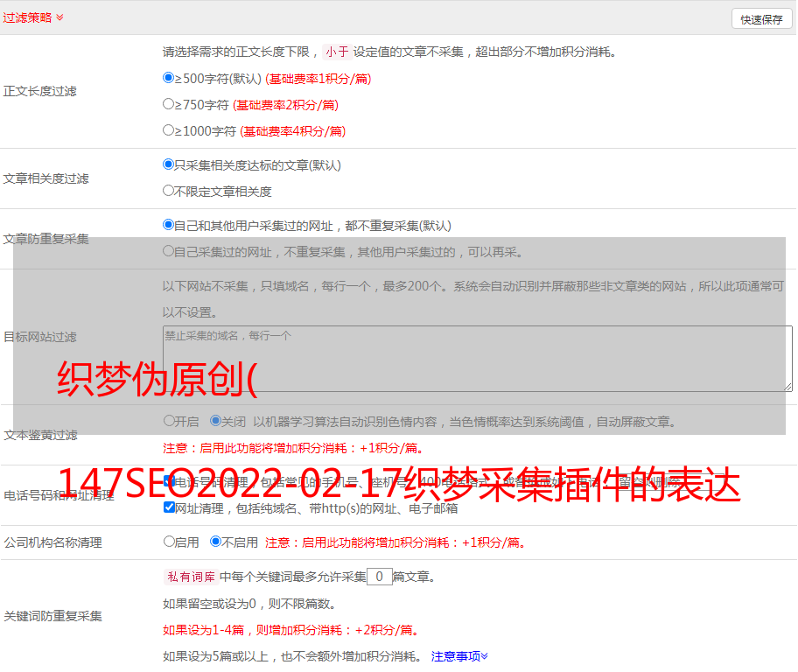The image size is (798, 672).
Task: Click the 目标网站过滤 row label
Action: click(x=39, y=337)
